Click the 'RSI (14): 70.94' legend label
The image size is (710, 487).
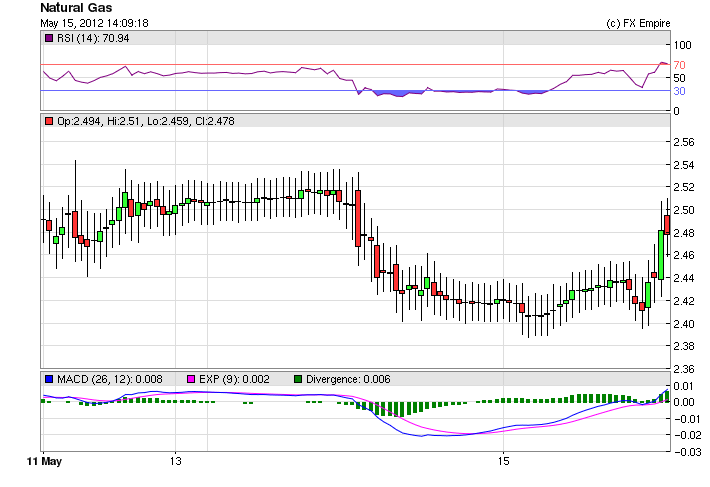(x=93, y=38)
